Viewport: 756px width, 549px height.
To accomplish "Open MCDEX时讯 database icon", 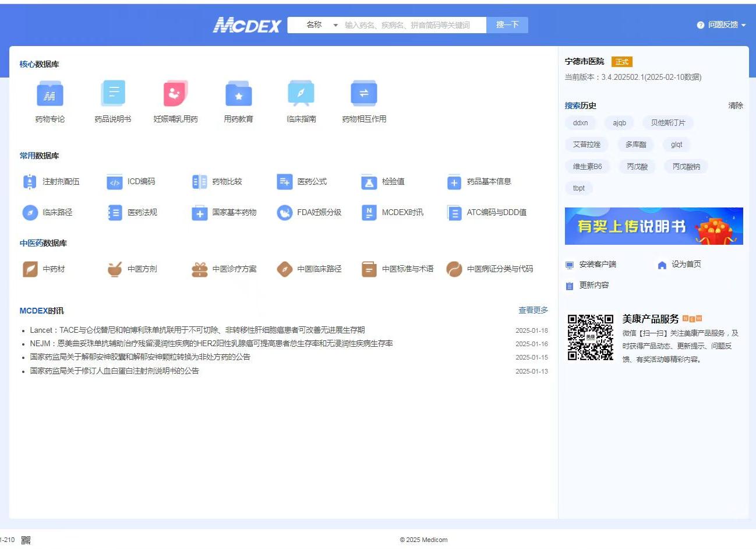I will (369, 213).
